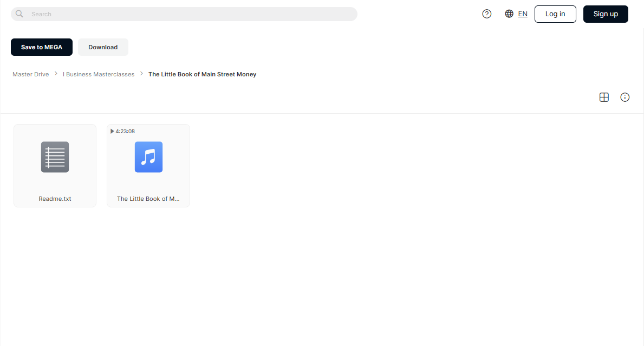Open the help question mark icon
The height and width of the screenshot is (346, 644).
click(x=487, y=14)
